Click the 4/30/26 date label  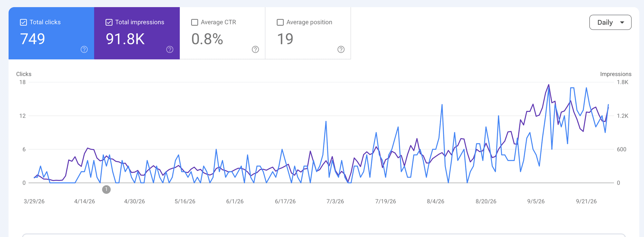[135, 201]
